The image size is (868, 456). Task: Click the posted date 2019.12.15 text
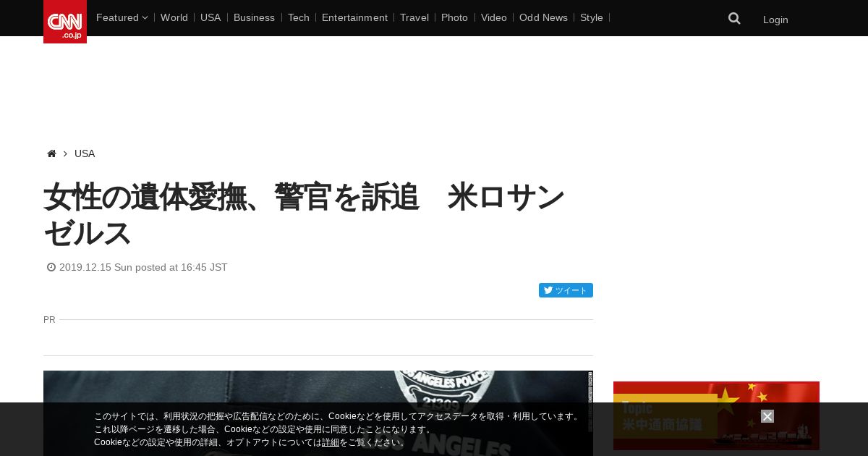point(143,267)
